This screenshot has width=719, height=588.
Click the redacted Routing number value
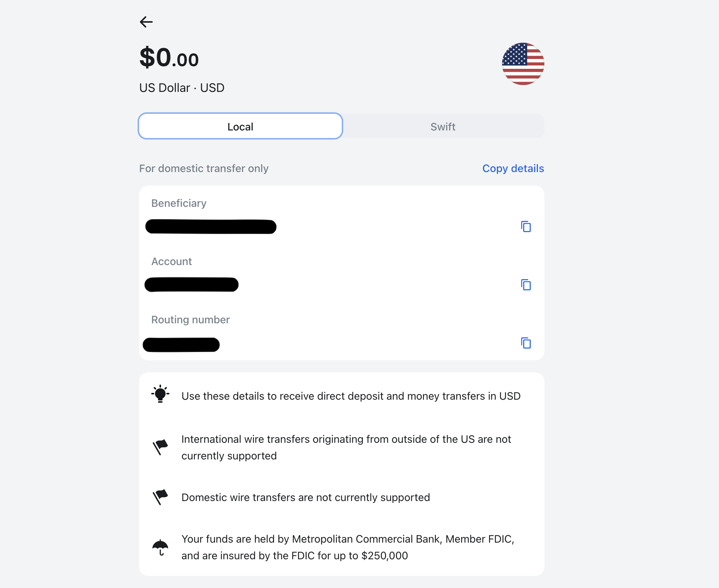click(181, 344)
